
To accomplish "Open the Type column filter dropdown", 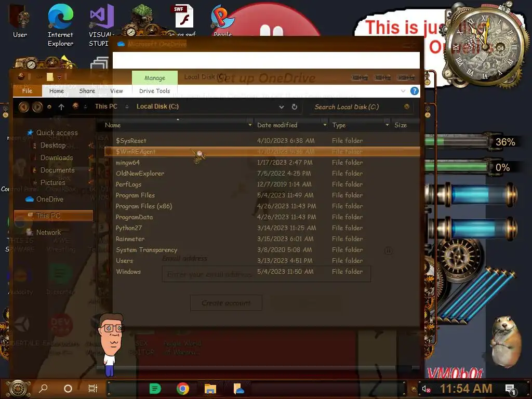I will (387, 125).
